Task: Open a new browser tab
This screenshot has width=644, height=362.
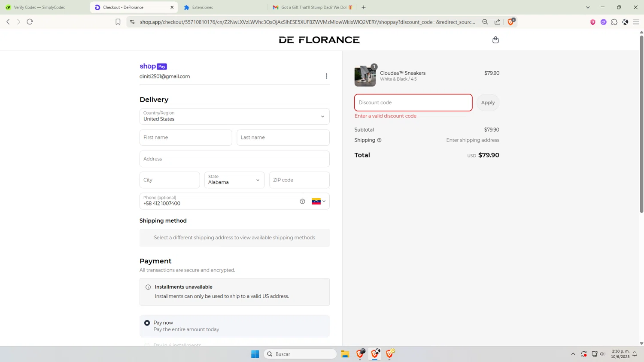Action: click(364, 7)
